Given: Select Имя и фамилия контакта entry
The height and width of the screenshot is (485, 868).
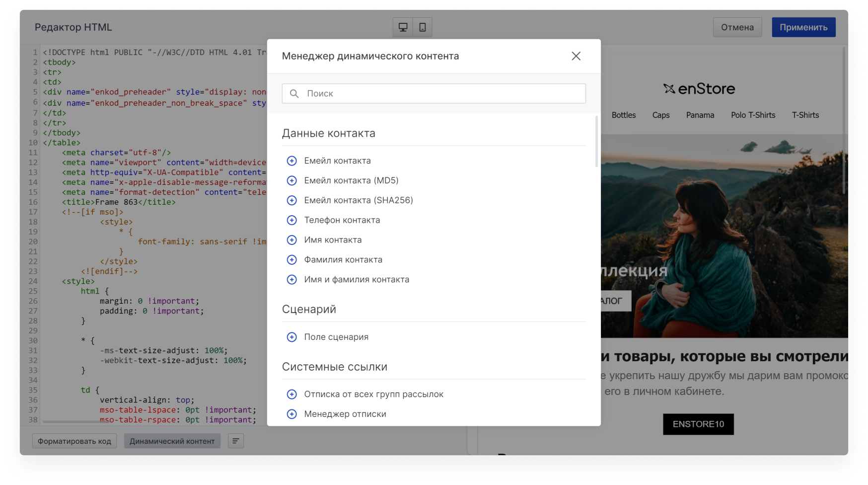Looking at the screenshot, I should point(357,279).
